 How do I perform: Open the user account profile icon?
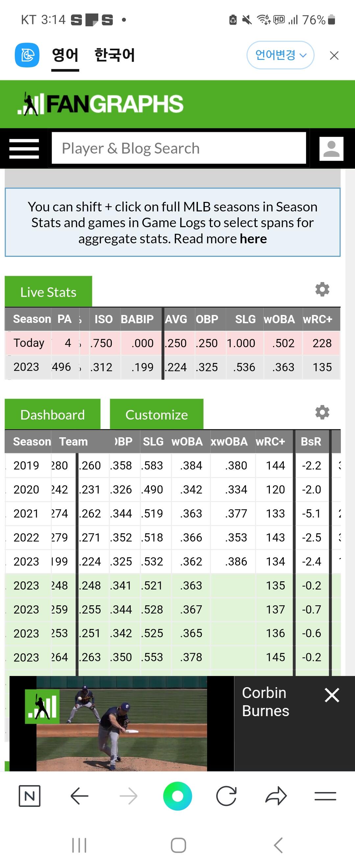point(331,149)
